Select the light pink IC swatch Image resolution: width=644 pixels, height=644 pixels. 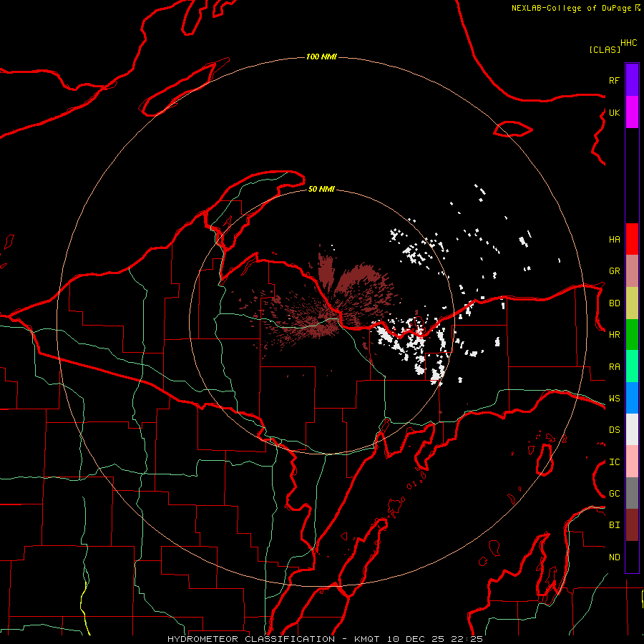(x=632, y=462)
